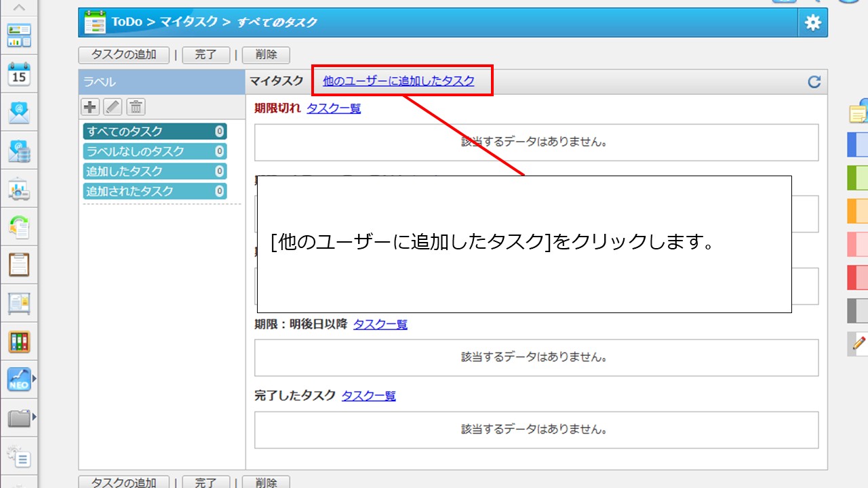This screenshot has height=488, width=868.
Task: Open ToDo settings gear icon
Action: (812, 23)
